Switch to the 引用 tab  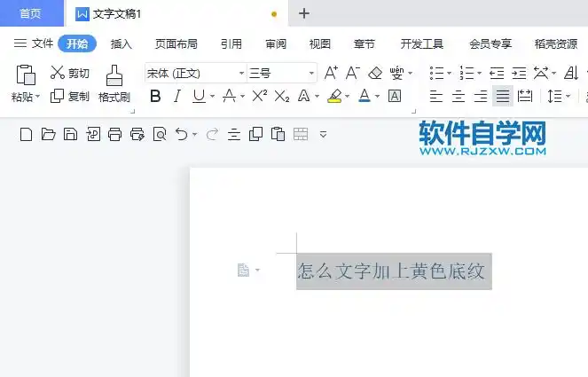point(231,43)
